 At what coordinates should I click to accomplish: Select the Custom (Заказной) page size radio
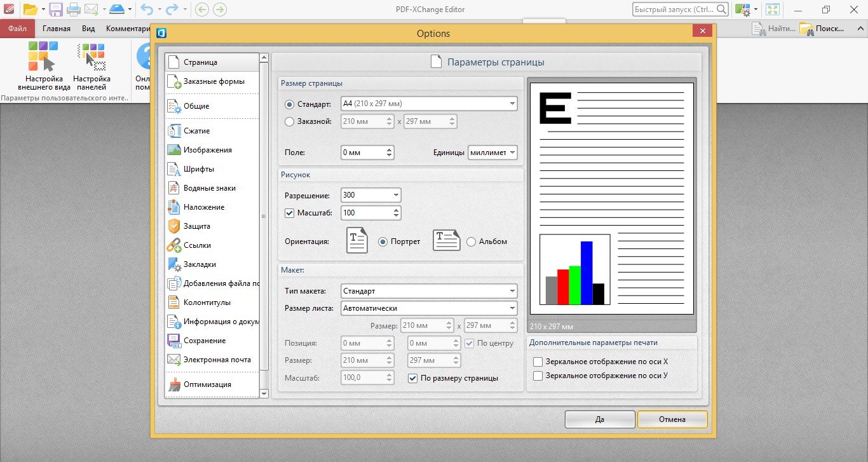pos(290,121)
